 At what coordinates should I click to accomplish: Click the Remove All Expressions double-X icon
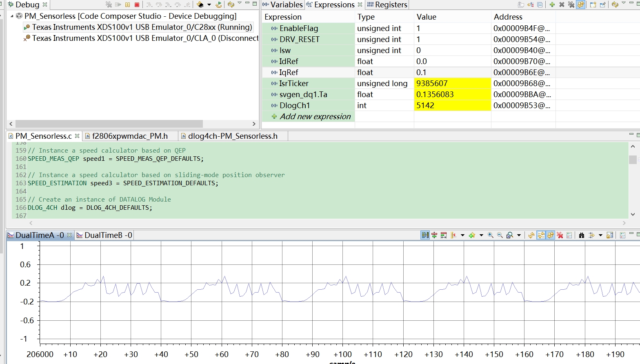[571, 5]
